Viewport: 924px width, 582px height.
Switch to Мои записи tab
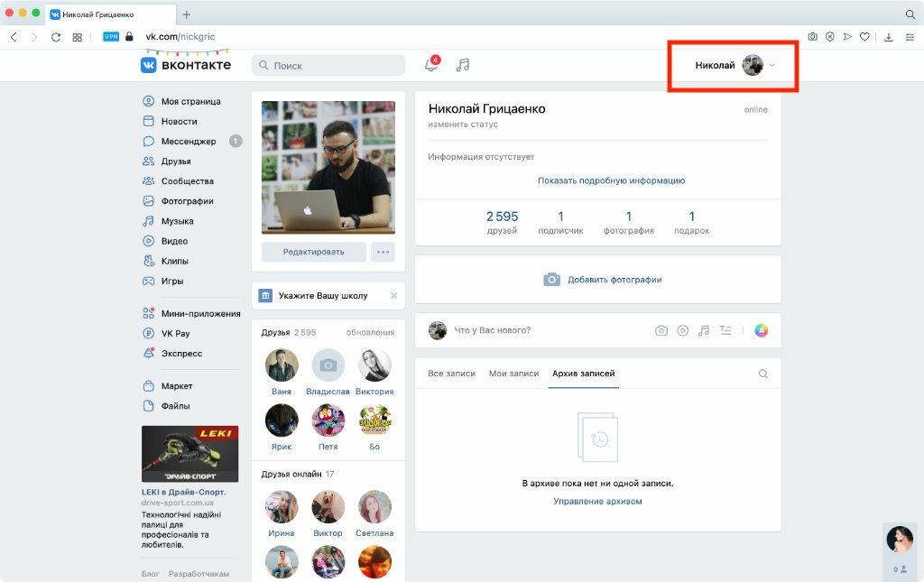pos(513,374)
